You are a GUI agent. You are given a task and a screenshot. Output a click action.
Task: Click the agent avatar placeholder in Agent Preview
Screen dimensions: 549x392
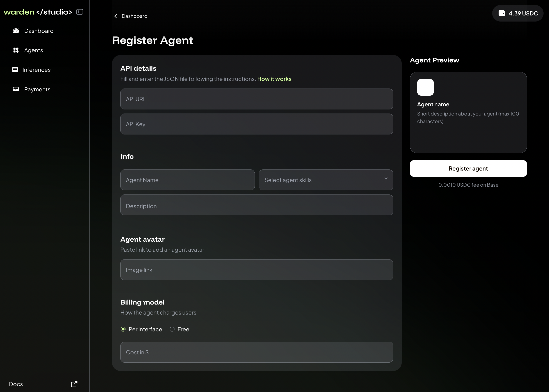coord(425,87)
